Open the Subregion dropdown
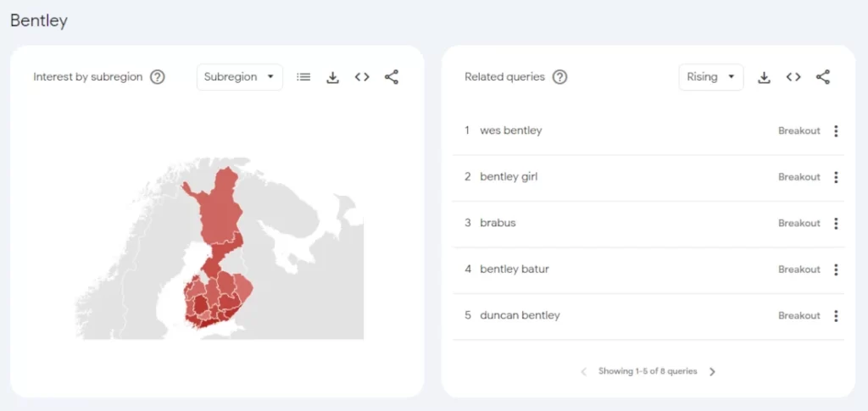 (x=239, y=77)
